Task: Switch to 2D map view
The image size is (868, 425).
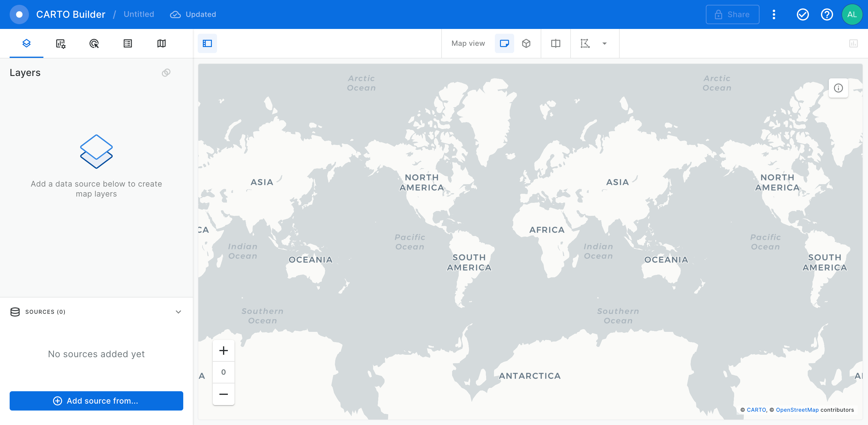Action: (x=504, y=43)
